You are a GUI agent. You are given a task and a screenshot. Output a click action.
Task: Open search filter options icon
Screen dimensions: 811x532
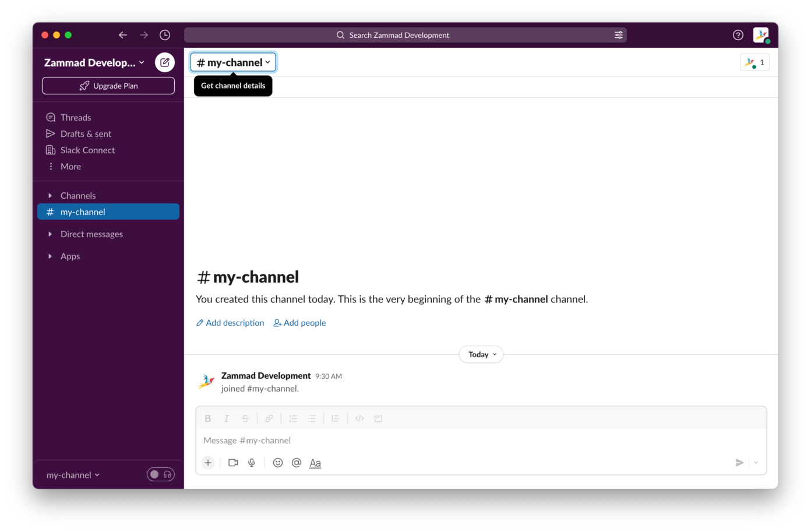point(619,35)
